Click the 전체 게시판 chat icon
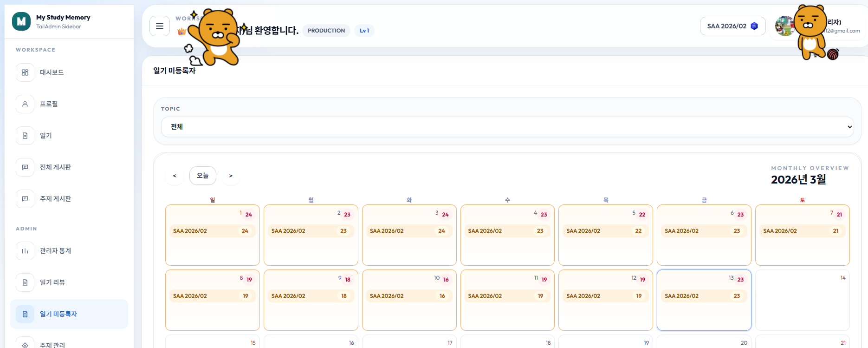The width and height of the screenshot is (868, 348). [x=25, y=167]
